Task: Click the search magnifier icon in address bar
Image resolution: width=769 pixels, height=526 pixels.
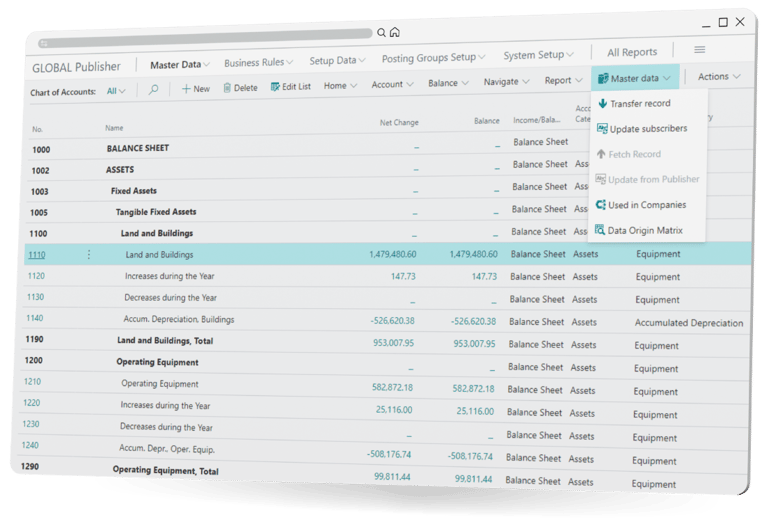Action: click(381, 33)
